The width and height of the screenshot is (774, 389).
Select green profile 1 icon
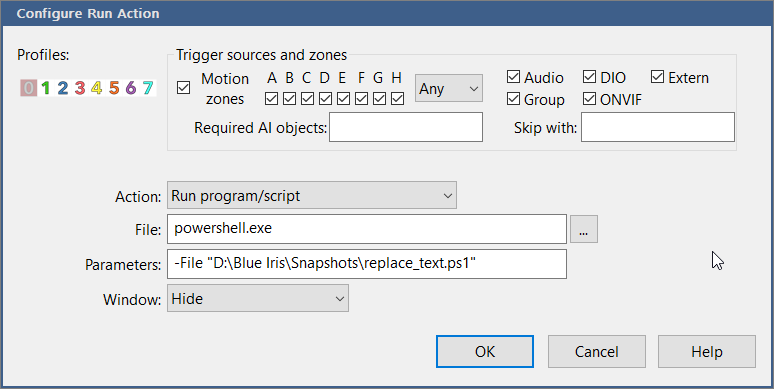click(x=46, y=88)
